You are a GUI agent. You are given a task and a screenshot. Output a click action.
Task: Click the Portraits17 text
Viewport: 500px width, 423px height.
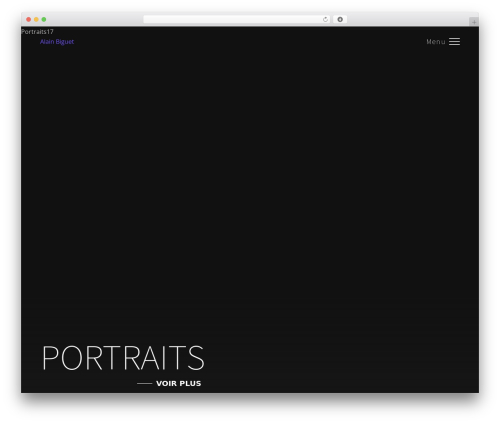[37, 32]
